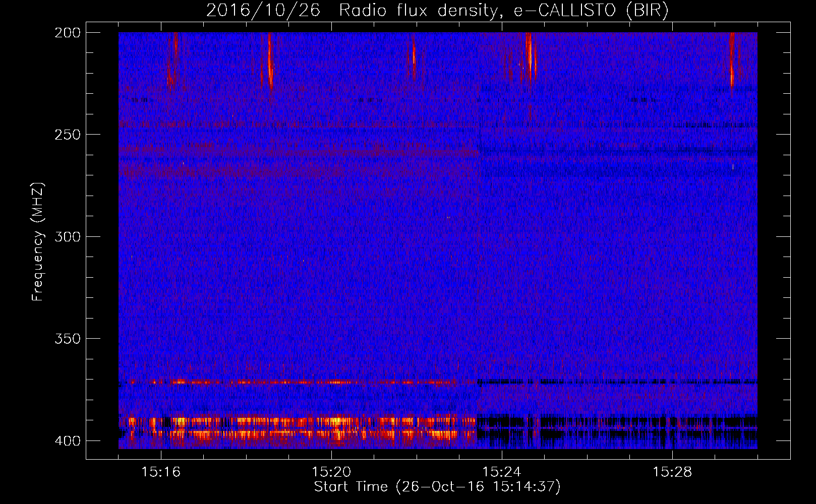Viewport: 816px width, 504px height.
Task: Click the 350 frequency tick label
Action: tap(68, 339)
